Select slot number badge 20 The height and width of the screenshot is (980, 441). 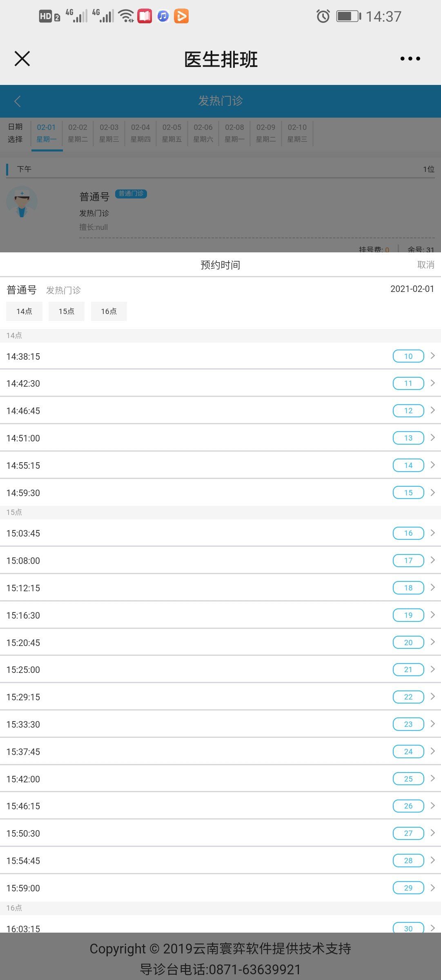coord(408,642)
